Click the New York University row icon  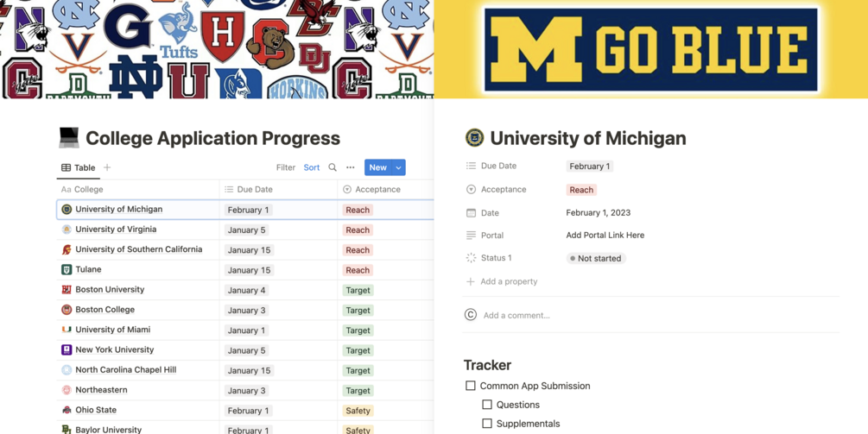[x=67, y=350]
